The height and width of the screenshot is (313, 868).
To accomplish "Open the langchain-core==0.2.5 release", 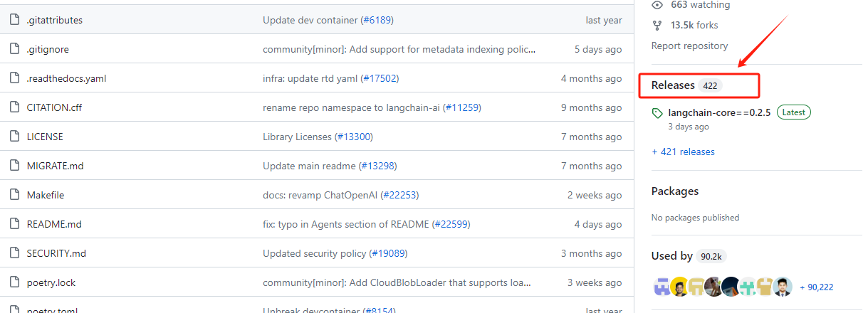I will (719, 112).
